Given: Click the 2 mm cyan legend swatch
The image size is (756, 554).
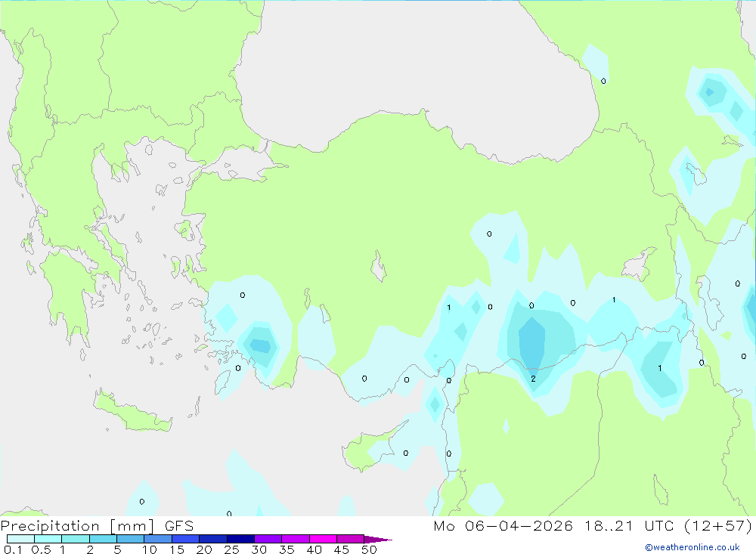Looking at the screenshot, I should [103, 539].
